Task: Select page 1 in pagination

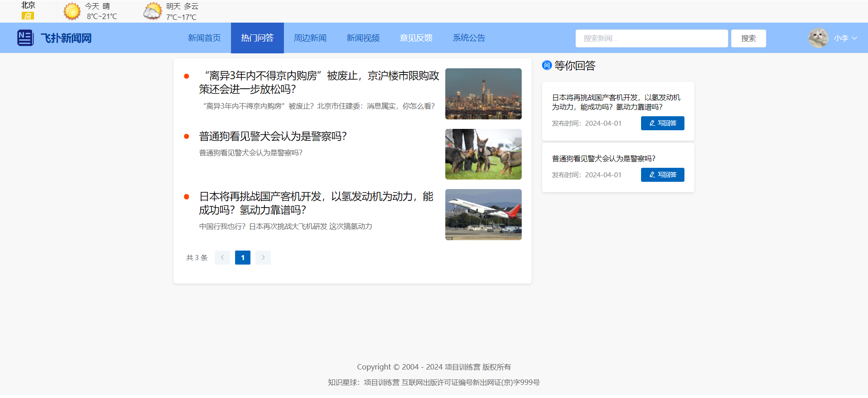Action: (x=243, y=257)
